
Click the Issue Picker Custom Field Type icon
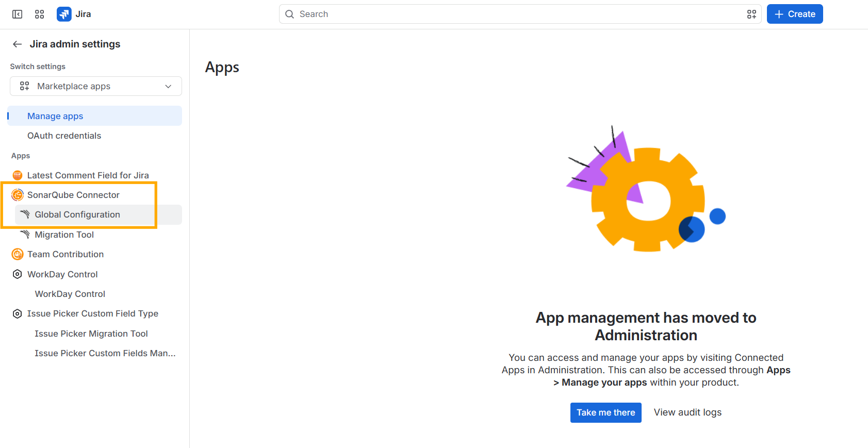click(18, 313)
